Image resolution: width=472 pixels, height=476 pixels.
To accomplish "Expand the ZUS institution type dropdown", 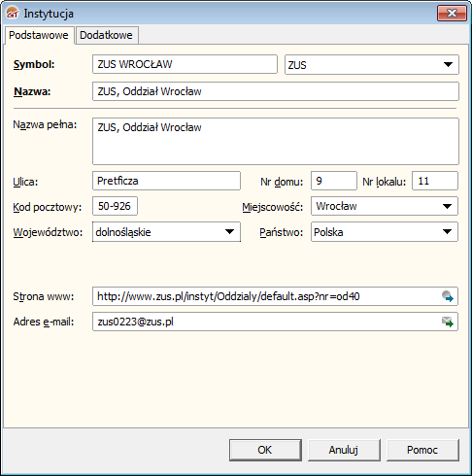I will coord(448,64).
